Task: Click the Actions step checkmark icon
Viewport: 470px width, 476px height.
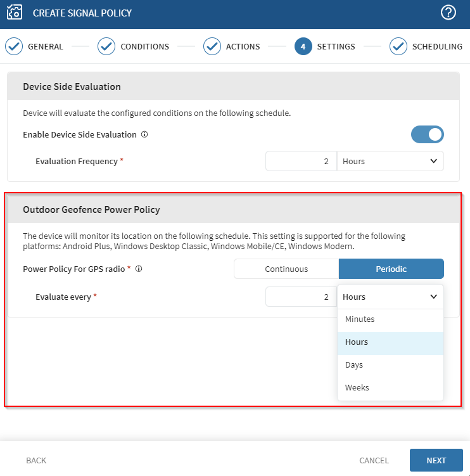Action: pyautogui.click(x=212, y=46)
